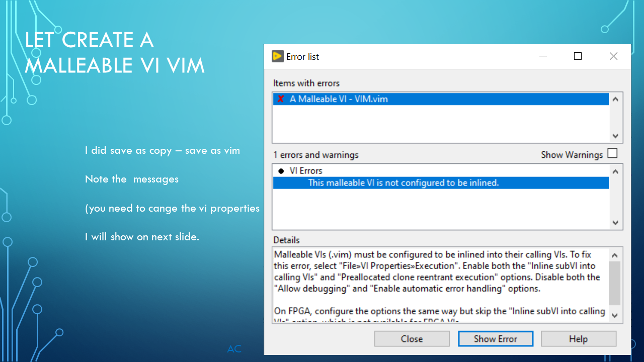Click the Items with errors label
This screenshot has height=362, width=644.
(x=306, y=83)
